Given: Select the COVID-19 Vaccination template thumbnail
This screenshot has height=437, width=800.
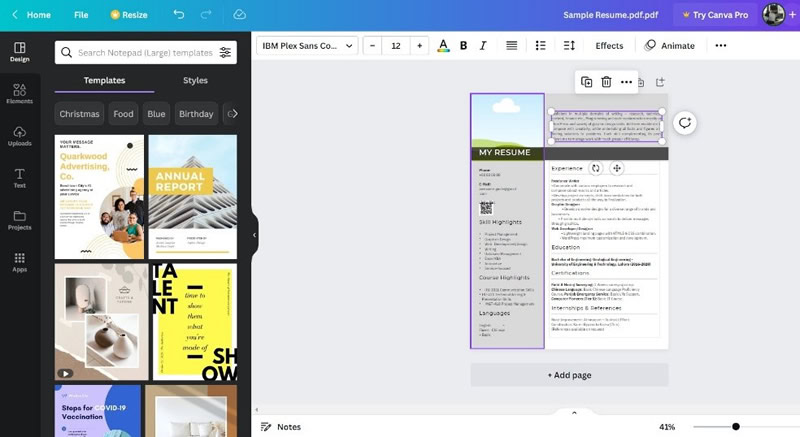Looking at the screenshot, I should (x=97, y=411).
